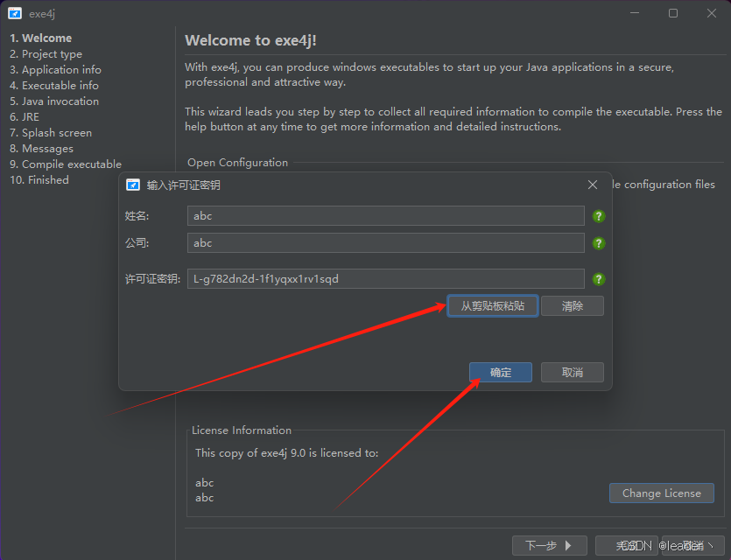Cancel the dialog with 取消

[573, 372]
